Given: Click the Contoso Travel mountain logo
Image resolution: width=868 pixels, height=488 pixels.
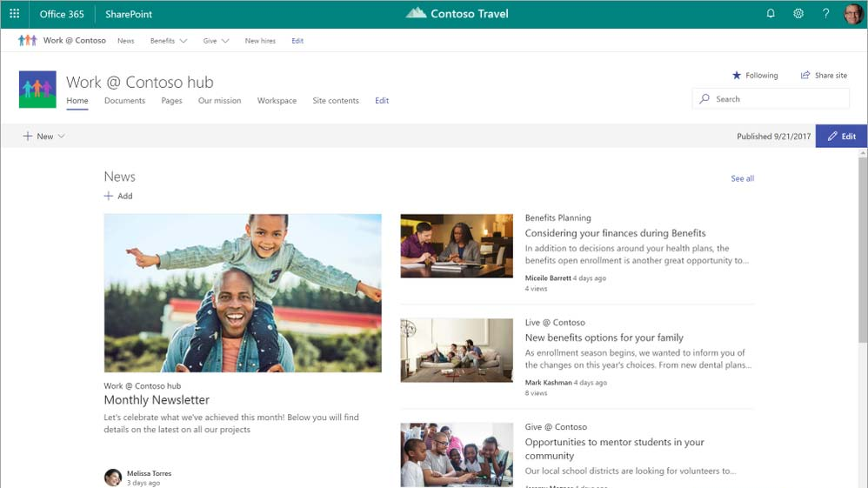Looking at the screenshot, I should tap(416, 13).
